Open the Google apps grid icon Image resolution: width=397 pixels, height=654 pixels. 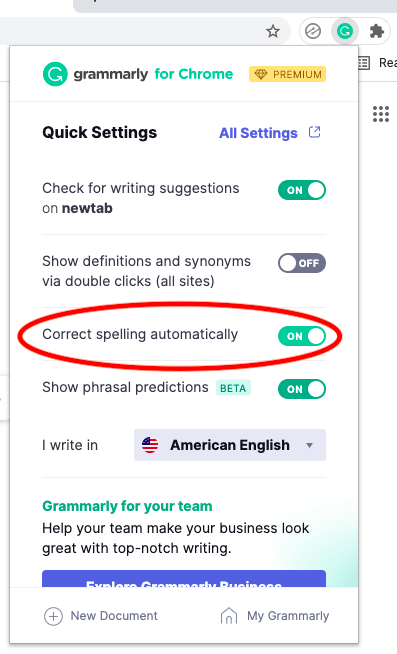click(381, 114)
